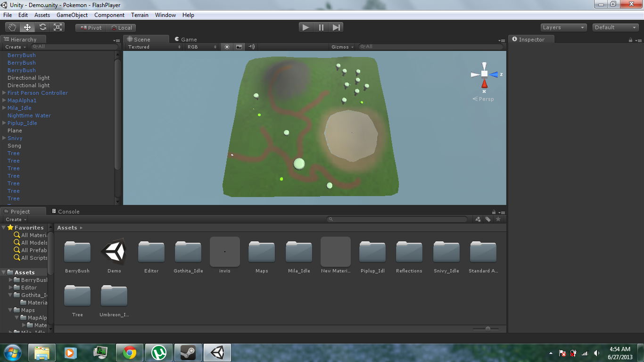The height and width of the screenshot is (362, 644).
Task: Select the Rotate tool
Action: (x=43, y=27)
